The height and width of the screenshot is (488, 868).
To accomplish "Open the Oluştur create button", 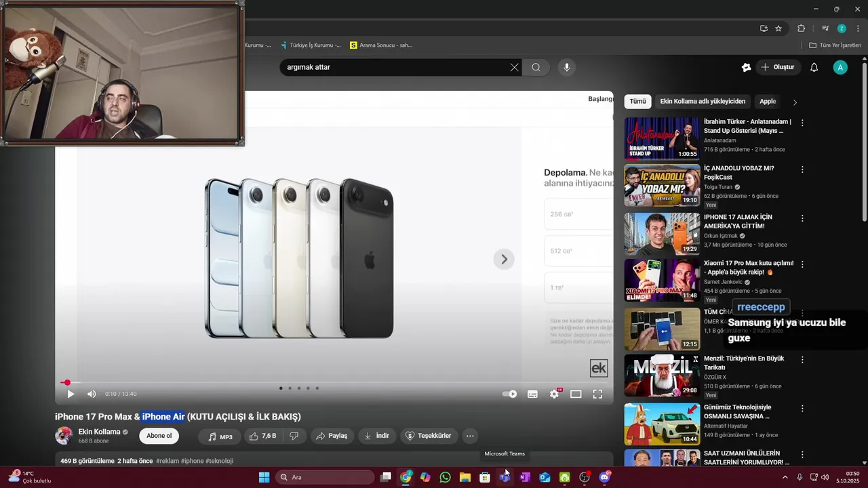I will [778, 67].
